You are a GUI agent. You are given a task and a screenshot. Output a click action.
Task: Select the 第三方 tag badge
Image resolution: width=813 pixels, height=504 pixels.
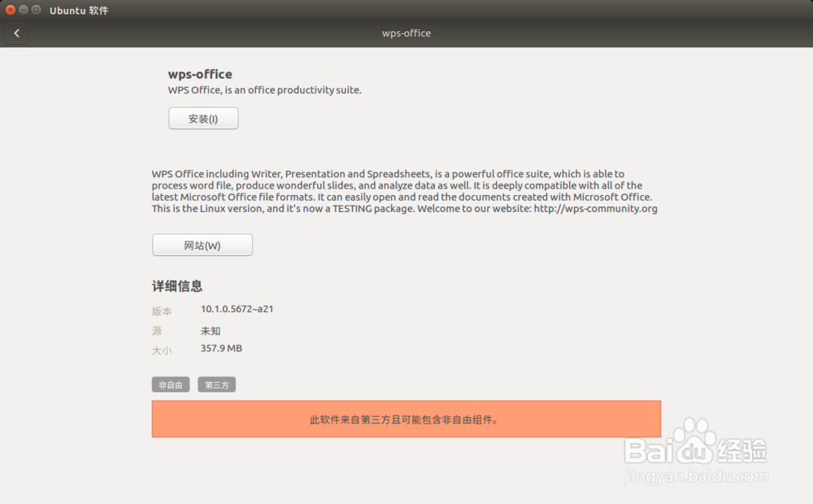(x=217, y=385)
